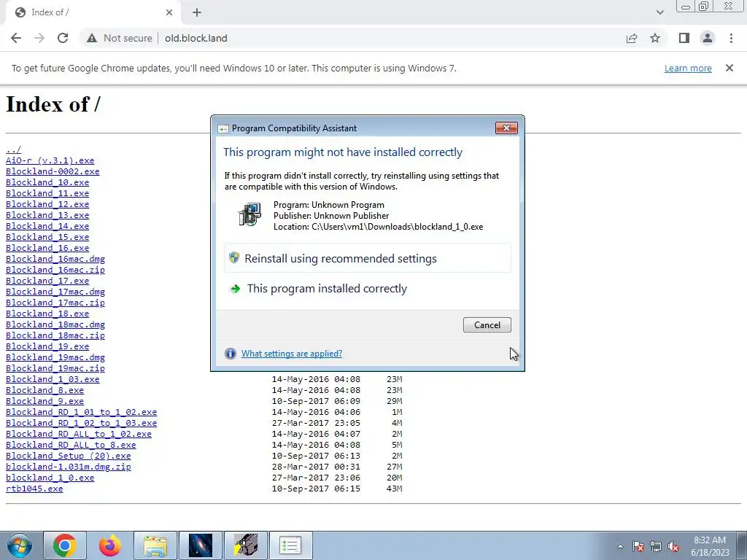Click the Chrome forward arrow
The image size is (747, 560).
pyautogui.click(x=39, y=38)
